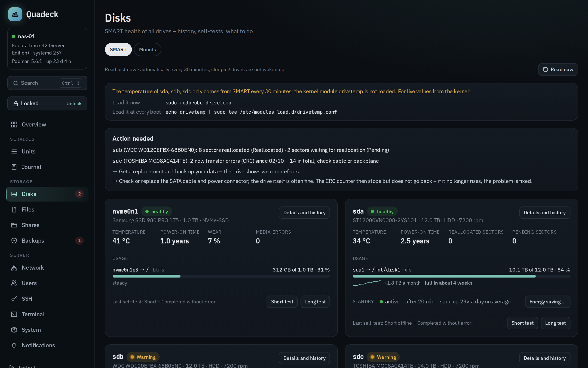Click the Disks drive icon in sidebar
Image resolution: width=588 pixels, height=368 pixels.
pos(14,194)
